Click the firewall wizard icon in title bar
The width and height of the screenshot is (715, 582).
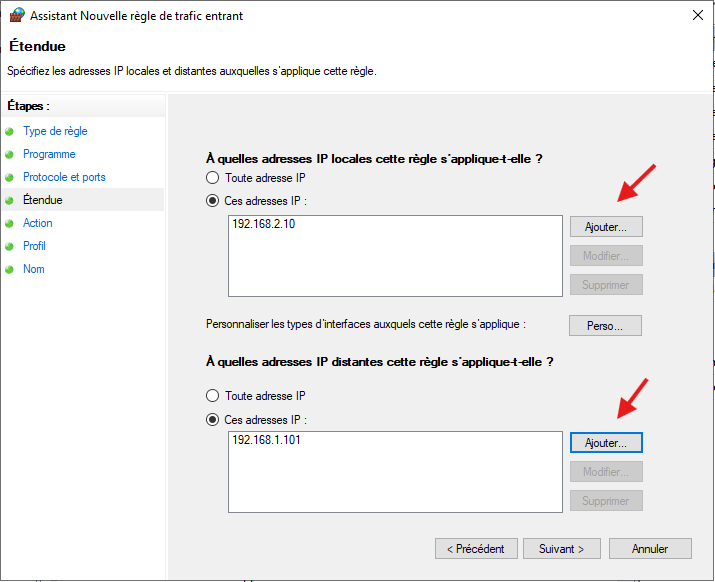pyautogui.click(x=17, y=15)
